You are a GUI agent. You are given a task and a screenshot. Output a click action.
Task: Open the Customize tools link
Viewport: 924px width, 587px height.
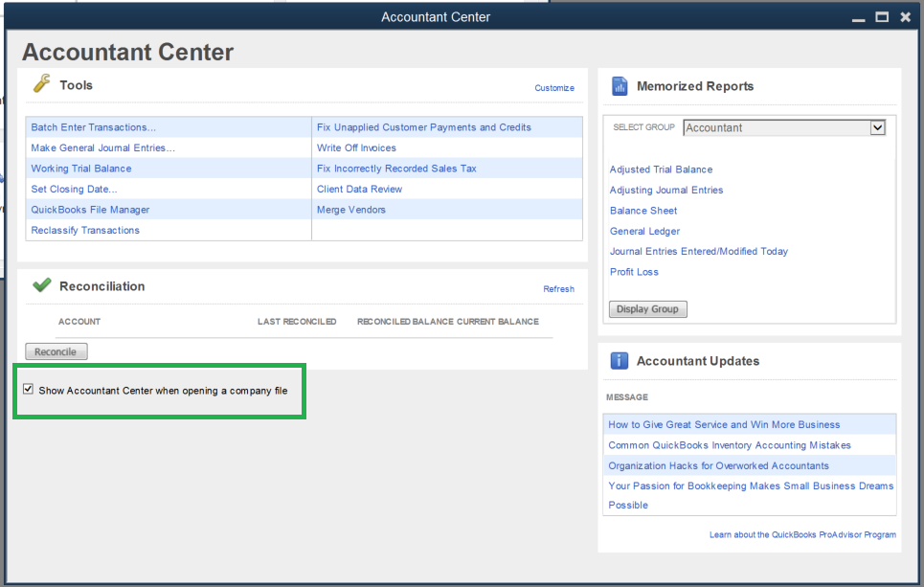point(554,88)
